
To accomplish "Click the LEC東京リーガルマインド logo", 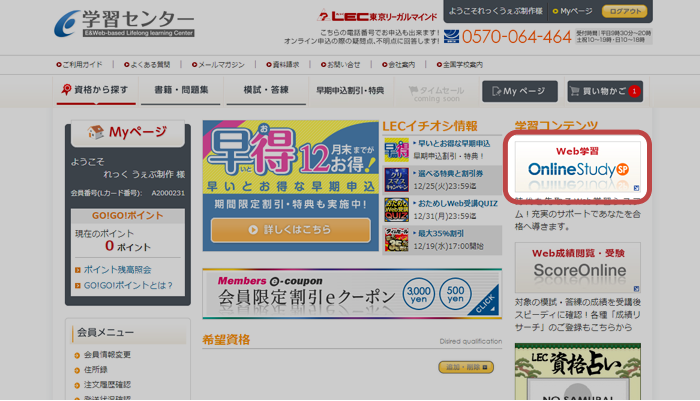I will 377,16.
